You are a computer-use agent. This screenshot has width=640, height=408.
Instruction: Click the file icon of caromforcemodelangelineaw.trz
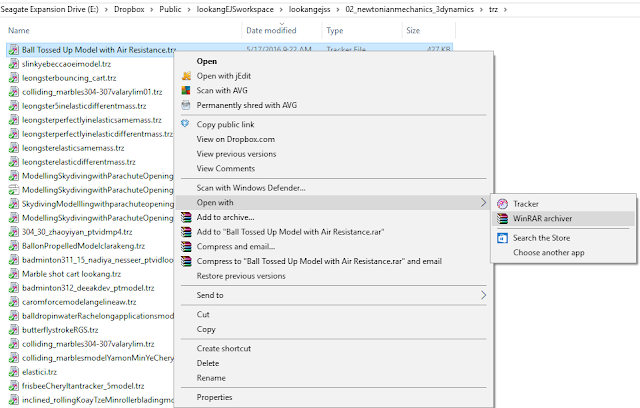[x=14, y=302]
